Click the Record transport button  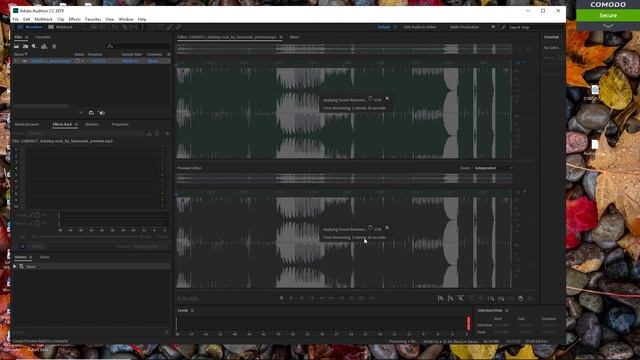coord(351,298)
